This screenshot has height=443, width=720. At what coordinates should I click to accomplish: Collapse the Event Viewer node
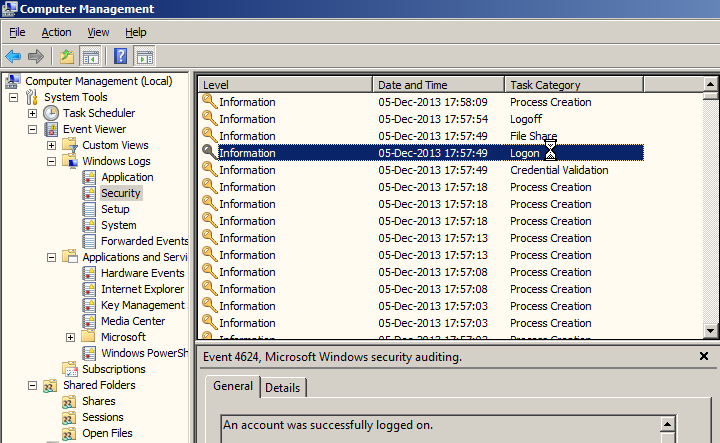[32, 129]
